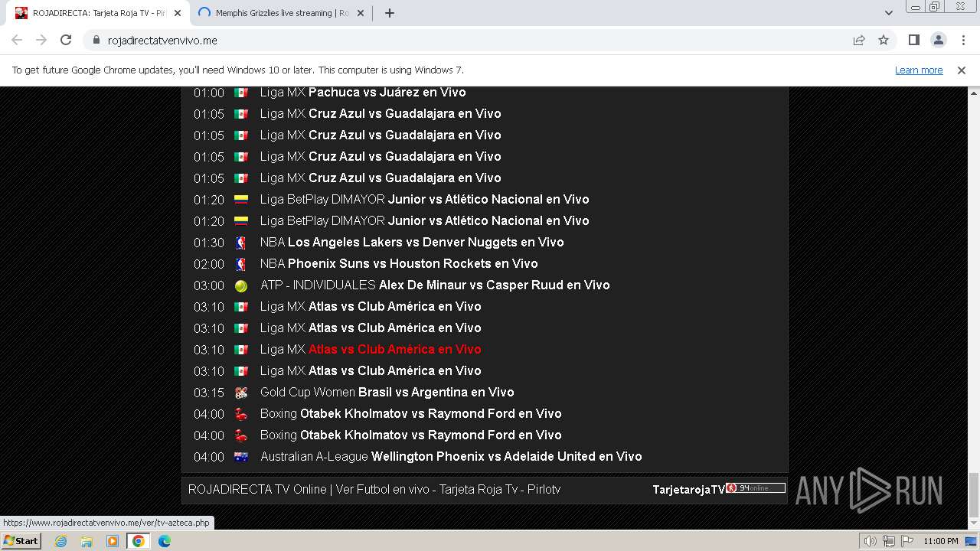Dismiss the Chrome update notification bar
Image resolution: width=980 pixels, height=551 pixels.
(962, 70)
